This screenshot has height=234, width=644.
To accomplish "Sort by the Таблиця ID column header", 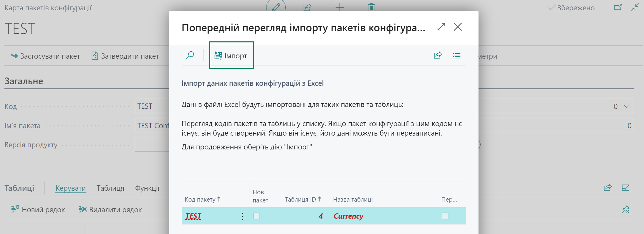I will click(303, 199).
